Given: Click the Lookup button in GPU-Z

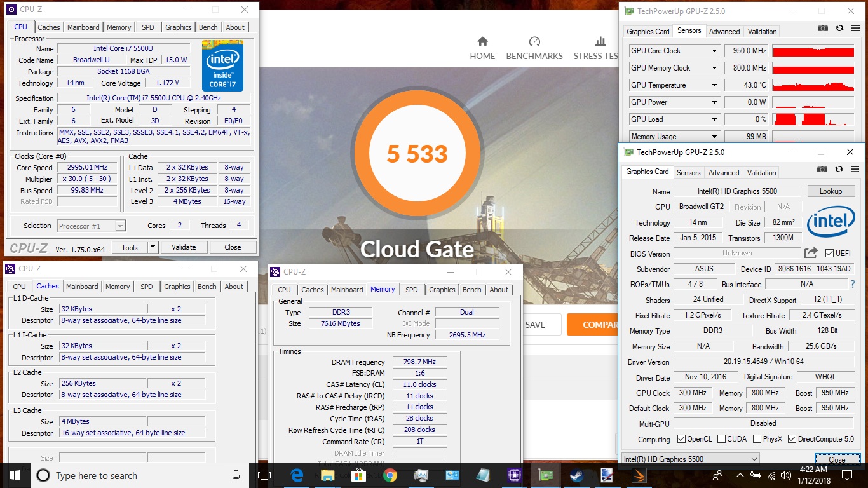Looking at the screenshot, I should pyautogui.click(x=831, y=191).
